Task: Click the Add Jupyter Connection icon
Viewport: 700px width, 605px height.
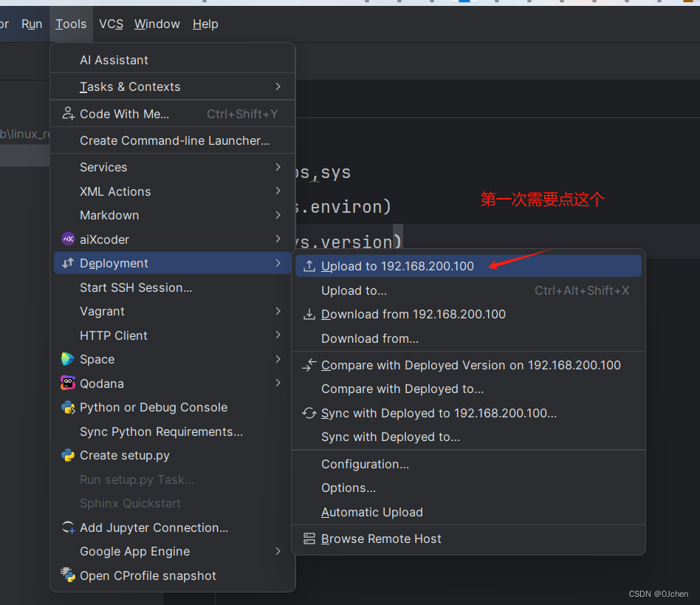Action: click(68, 527)
